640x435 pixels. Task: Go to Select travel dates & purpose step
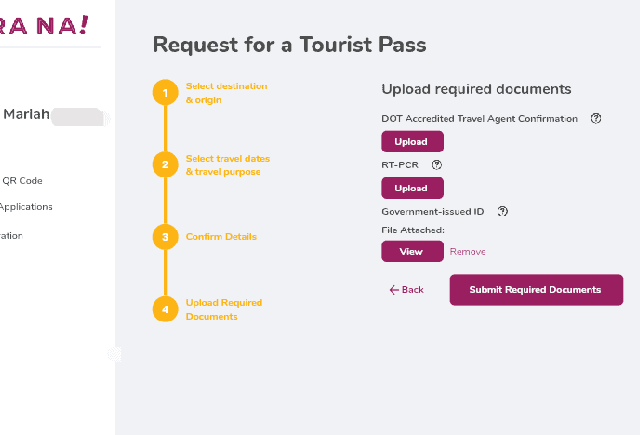[227, 165]
